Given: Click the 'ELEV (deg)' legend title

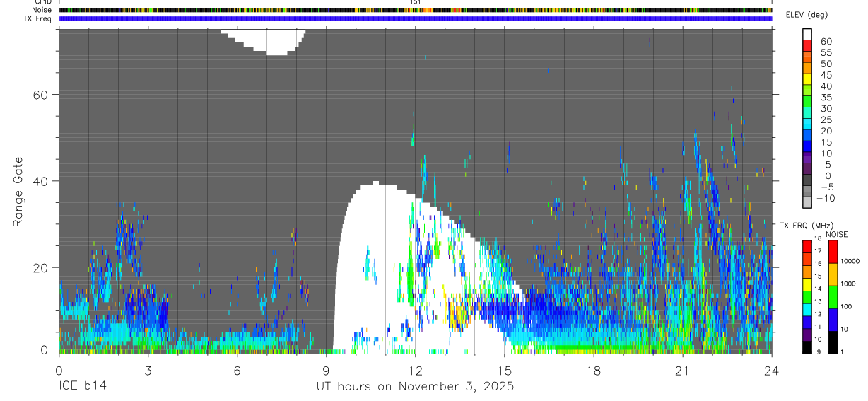Looking at the screenshot, I should [807, 15].
